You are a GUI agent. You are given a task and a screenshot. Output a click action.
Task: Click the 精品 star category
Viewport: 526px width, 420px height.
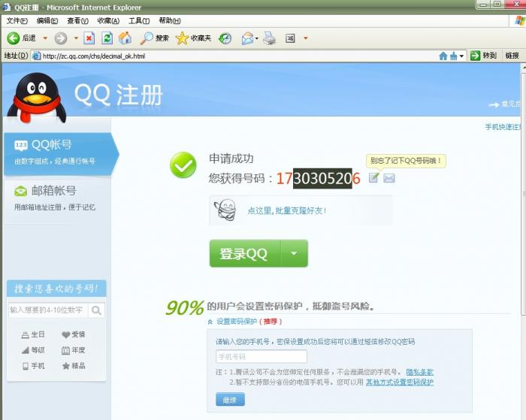[74, 366]
